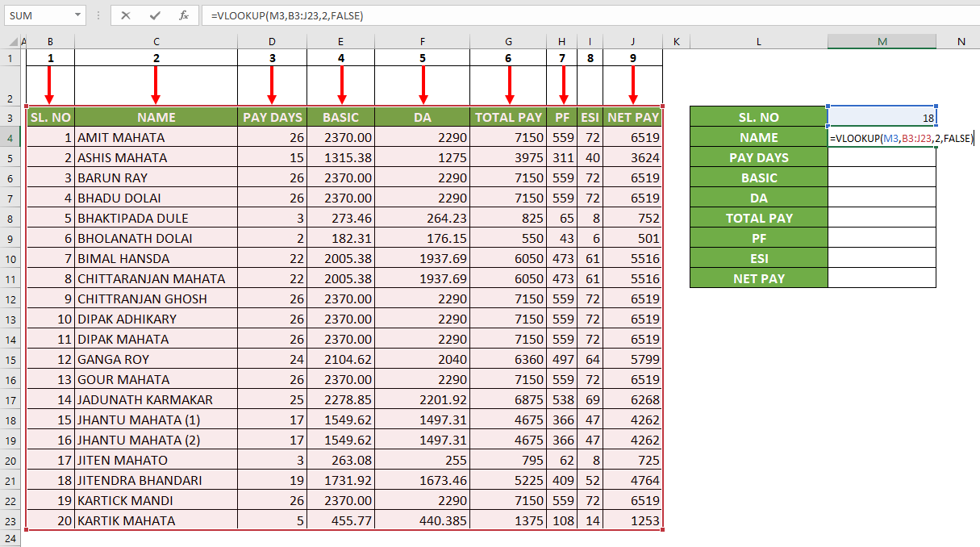Click empty result cell next to BASIC label
Image resolution: width=980 pixels, height=547 pixels.
(882, 177)
